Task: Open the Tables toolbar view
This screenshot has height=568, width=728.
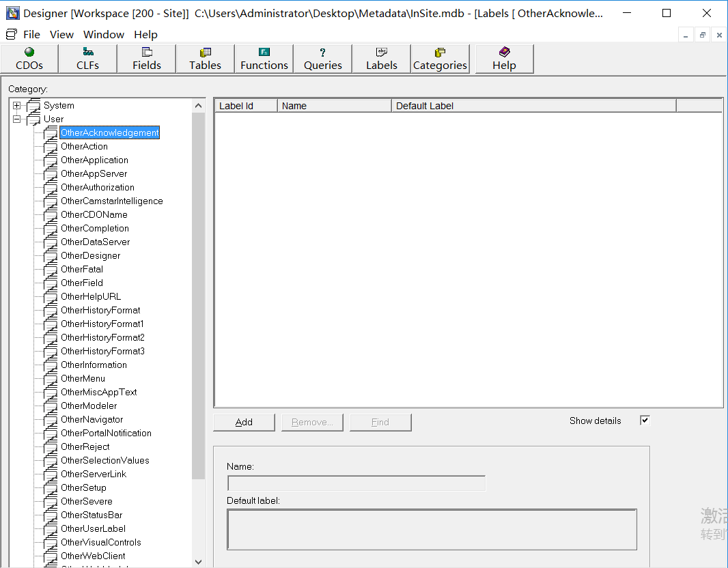Action: (206, 59)
